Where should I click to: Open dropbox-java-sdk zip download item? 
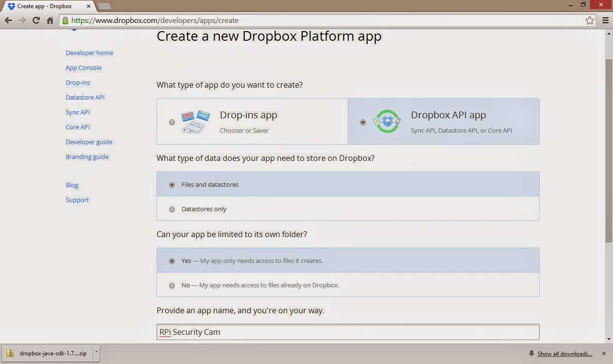click(48, 353)
